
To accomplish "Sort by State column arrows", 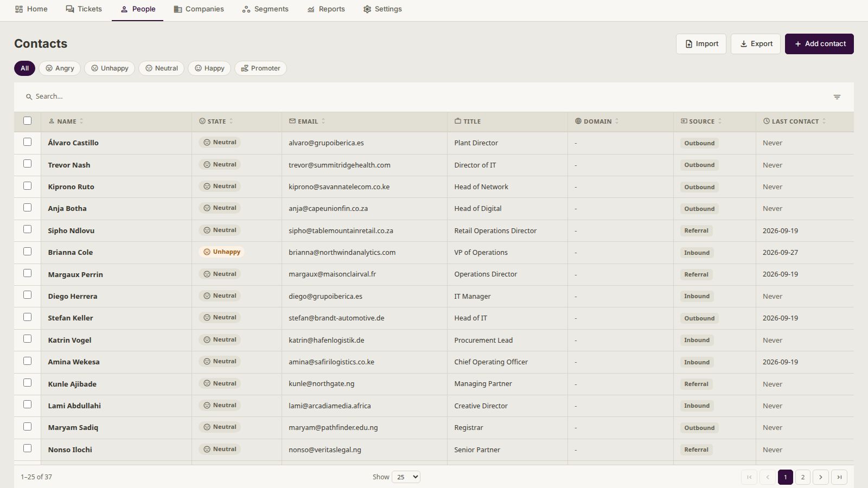I will pos(231,121).
